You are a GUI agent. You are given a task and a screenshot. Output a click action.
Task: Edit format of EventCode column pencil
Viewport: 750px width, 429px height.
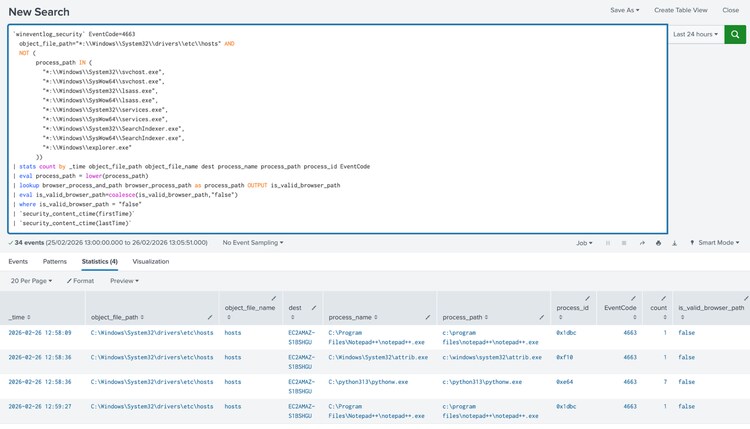(x=633, y=298)
